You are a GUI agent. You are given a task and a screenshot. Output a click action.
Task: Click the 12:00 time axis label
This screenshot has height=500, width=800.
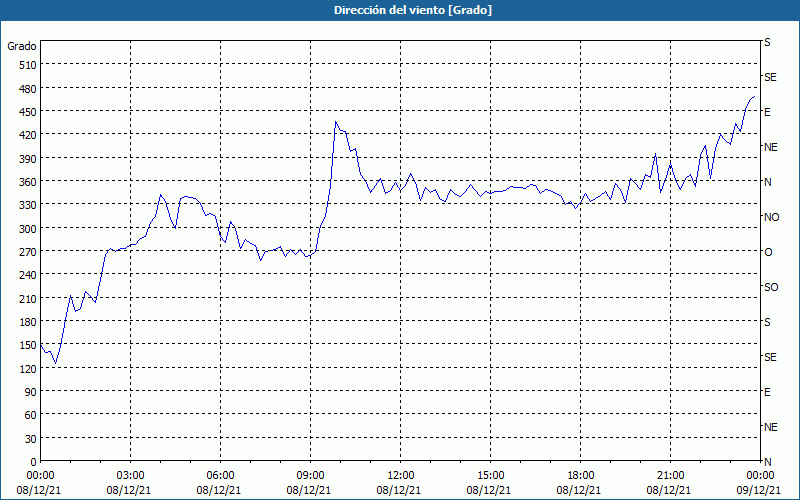pyautogui.click(x=401, y=476)
